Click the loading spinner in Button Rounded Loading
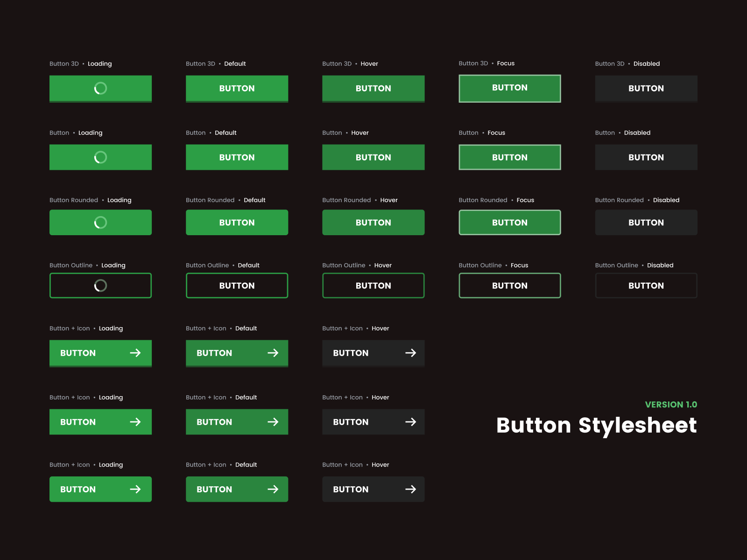 [x=100, y=222]
